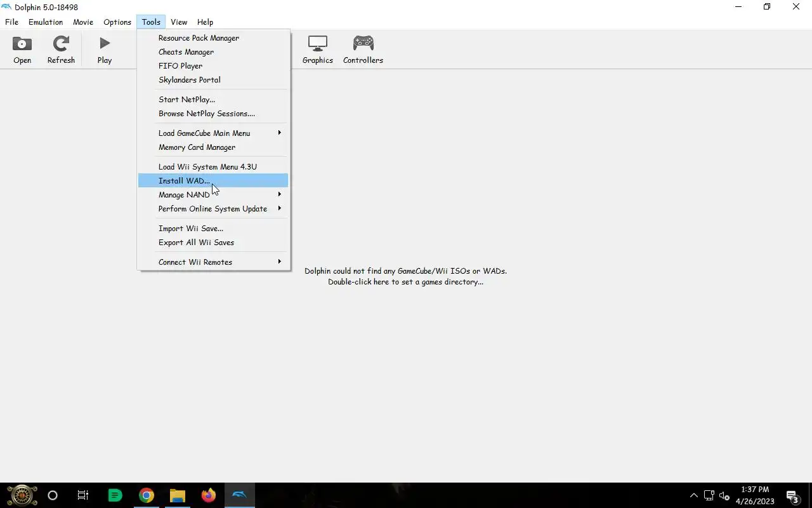Open Skylanders Portal

pyautogui.click(x=213, y=80)
